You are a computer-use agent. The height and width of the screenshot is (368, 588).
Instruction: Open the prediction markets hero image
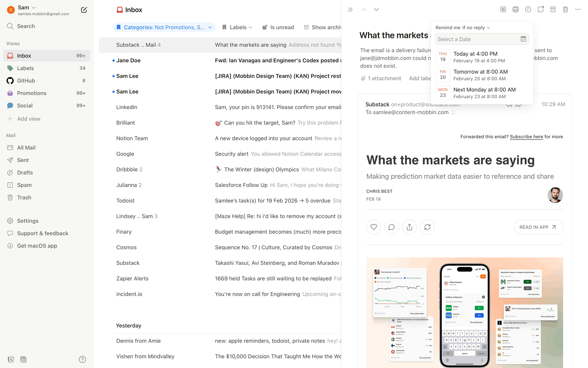(x=465, y=312)
